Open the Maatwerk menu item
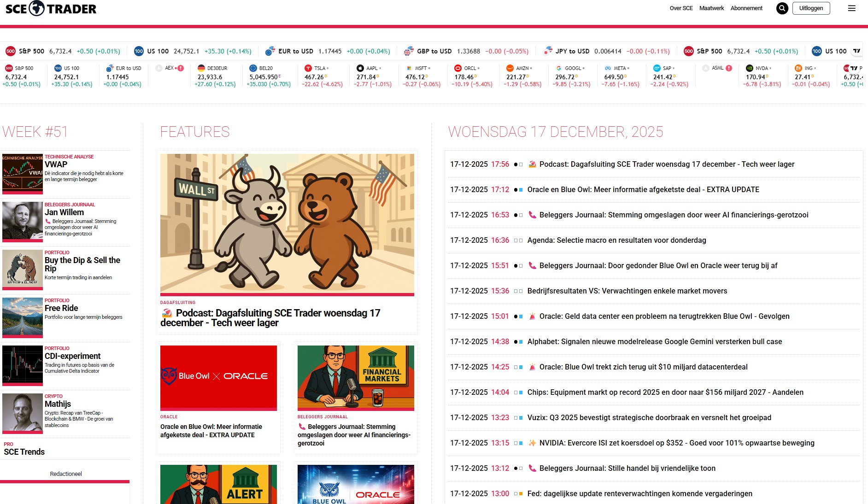This screenshot has height=504, width=868. (x=711, y=8)
